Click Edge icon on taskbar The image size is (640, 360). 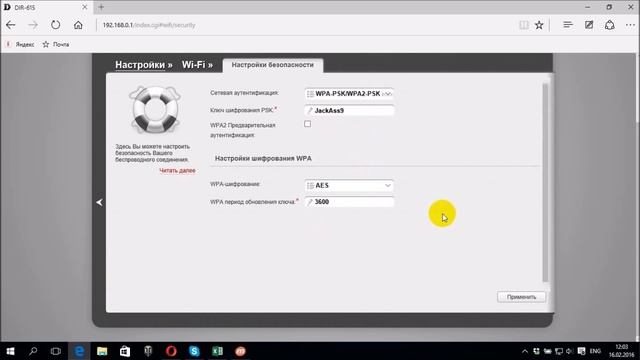tap(79, 351)
